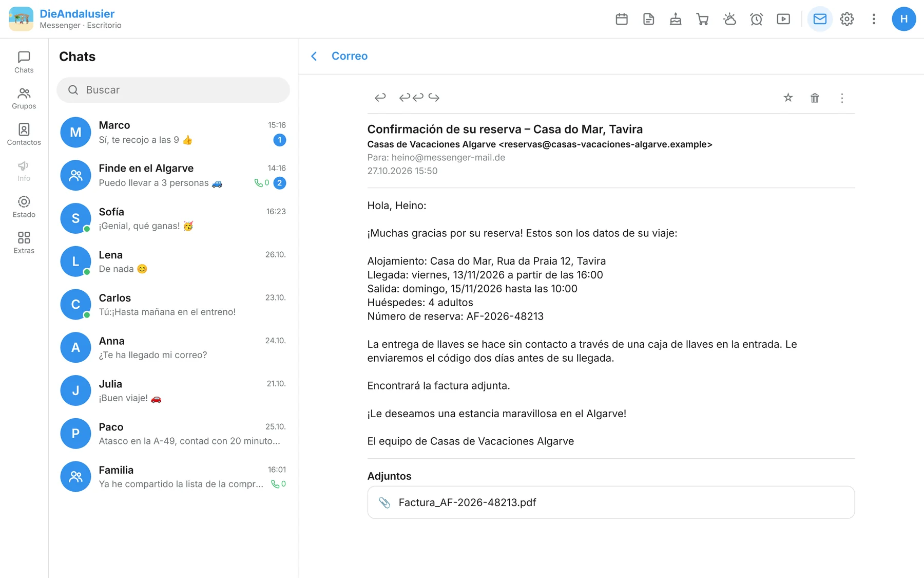Open the chat with Carlos

[x=173, y=304]
